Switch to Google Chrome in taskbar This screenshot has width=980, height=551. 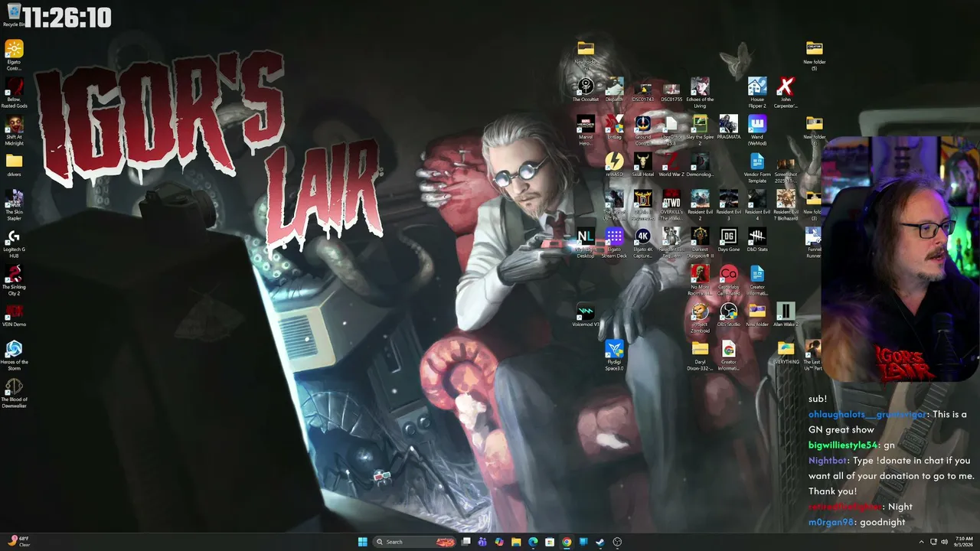567,542
